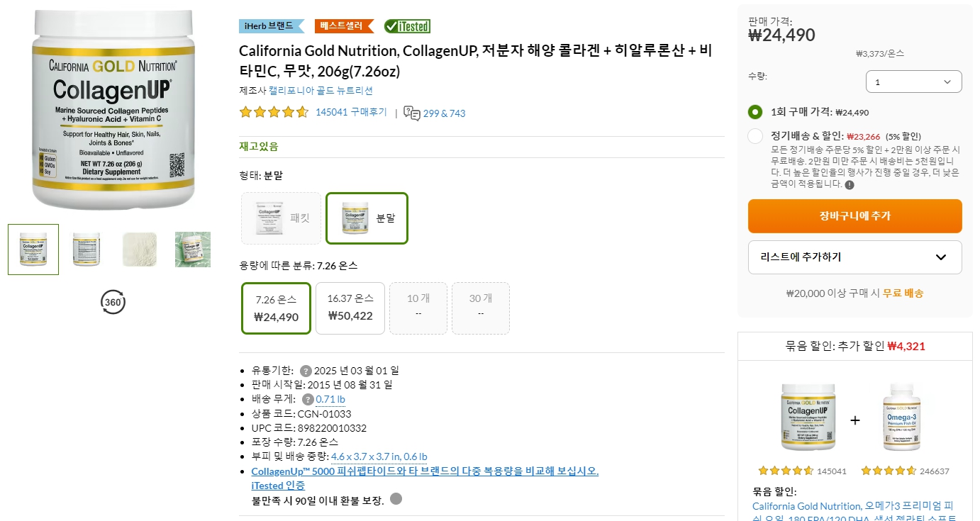The height and width of the screenshot is (521, 980).
Task: Open the 수량 quantity dropdown
Action: coord(913,82)
